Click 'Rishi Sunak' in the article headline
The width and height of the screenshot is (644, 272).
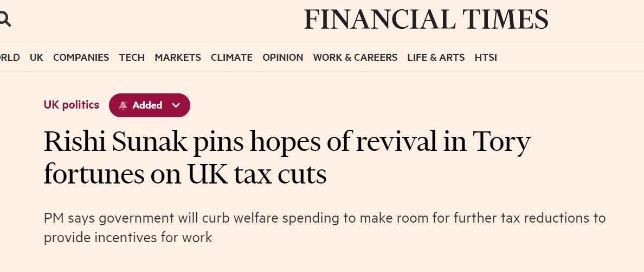tap(105, 143)
